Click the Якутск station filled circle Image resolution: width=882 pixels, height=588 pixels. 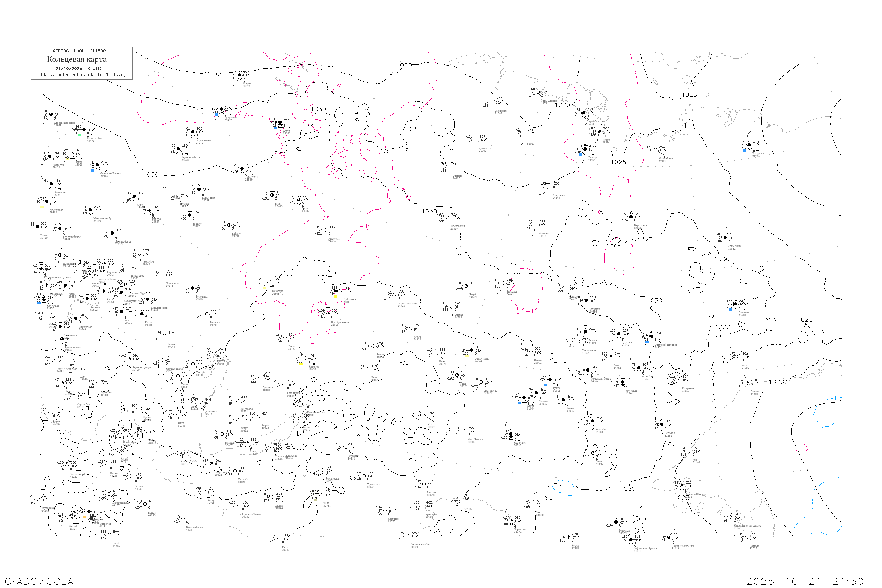tap(585, 332)
